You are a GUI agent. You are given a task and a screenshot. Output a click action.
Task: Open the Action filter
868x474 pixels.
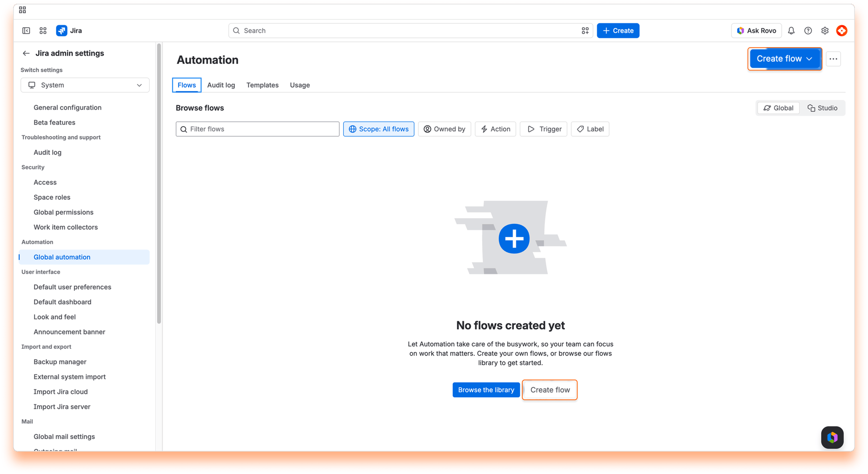pyautogui.click(x=495, y=129)
